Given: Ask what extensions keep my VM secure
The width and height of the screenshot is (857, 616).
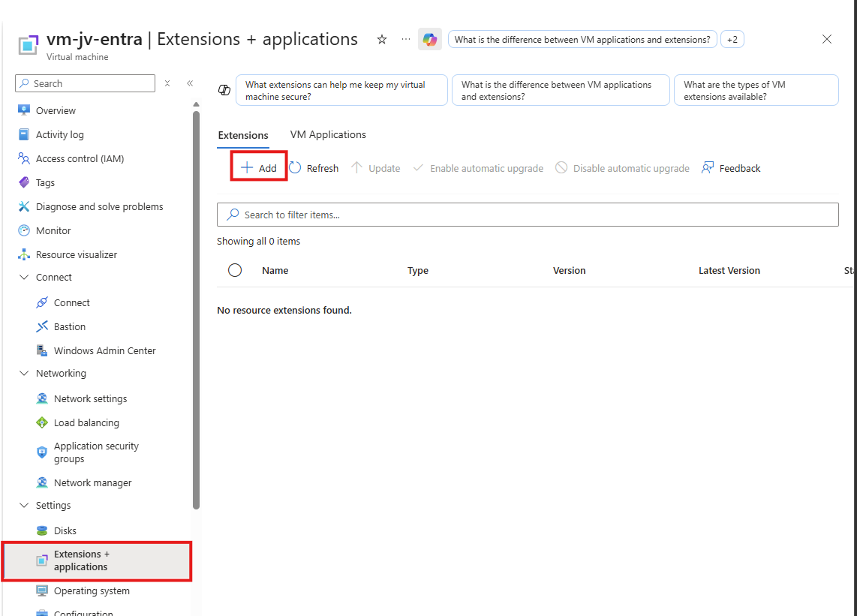Looking at the screenshot, I should pos(341,90).
